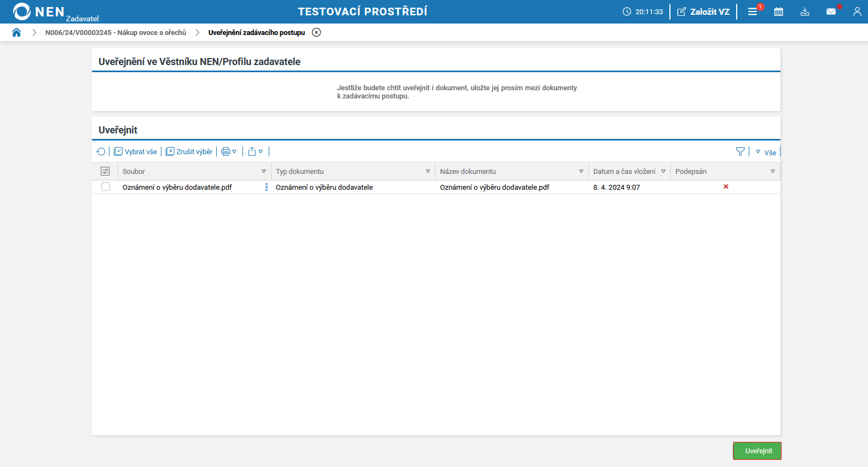Image resolution: width=868 pixels, height=467 pixels.
Task: Tick the checkbox for Oznámení o výběru dodavatele.pdf
Action: point(106,187)
